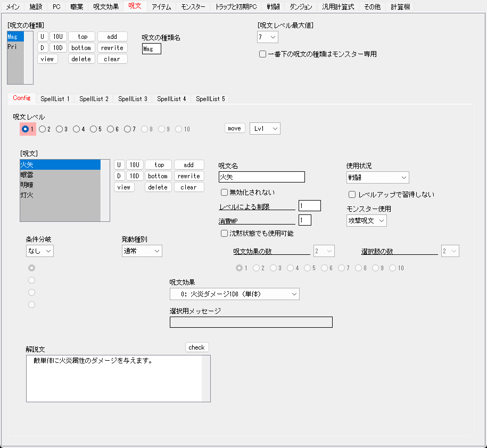Screen dimensions: 487x448
Task: Switch to SpellList 3 sub-tab
Action: point(133,98)
